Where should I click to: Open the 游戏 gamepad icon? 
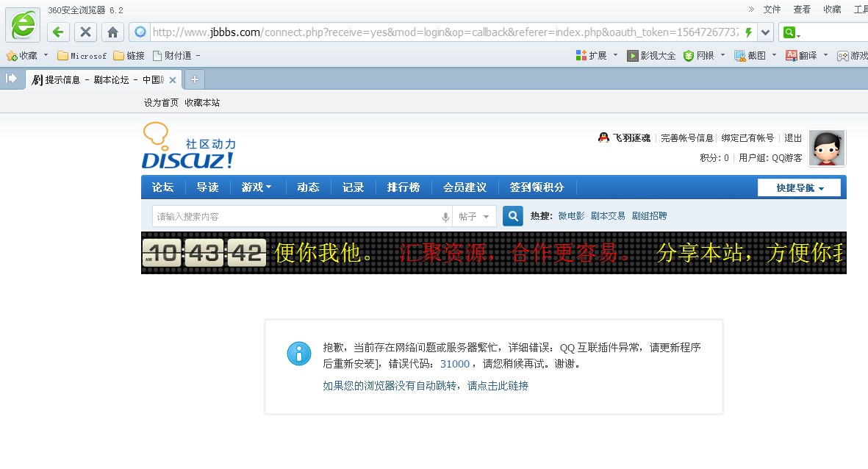(842, 56)
